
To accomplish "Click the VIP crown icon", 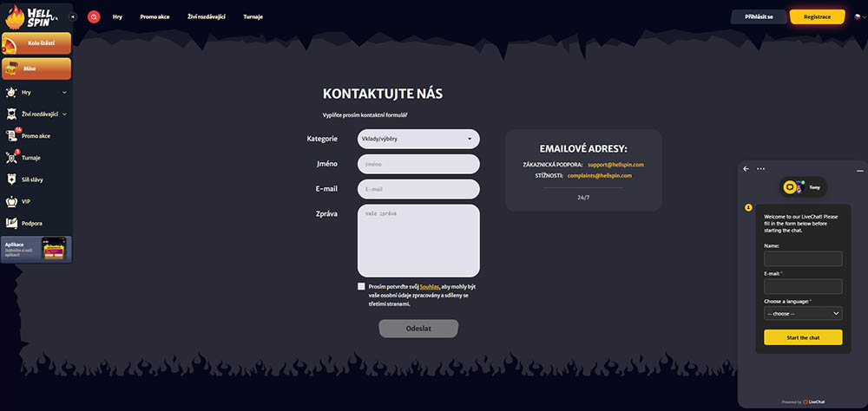I will pyautogui.click(x=11, y=201).
